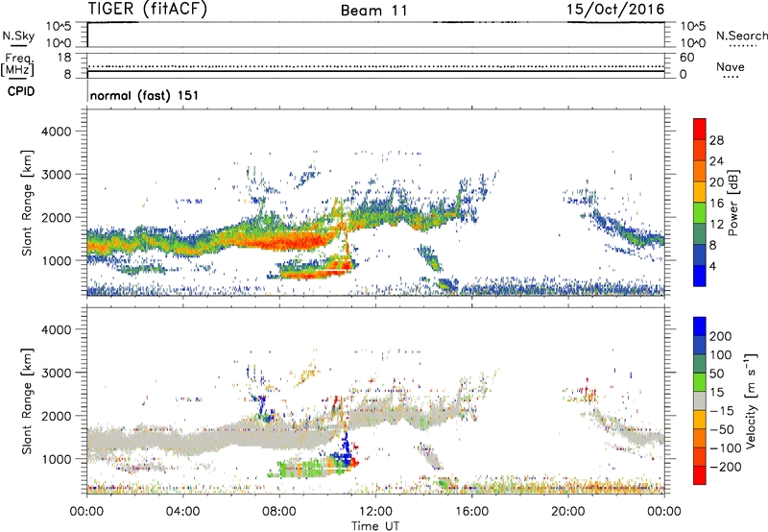
Task: Click the date 15/Oct/2016
Action: 615,10
